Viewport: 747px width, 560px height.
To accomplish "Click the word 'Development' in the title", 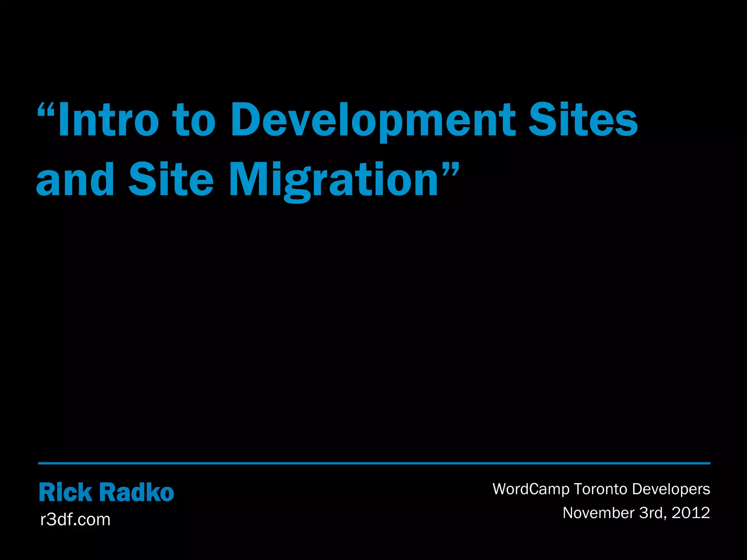I will 373,119.
